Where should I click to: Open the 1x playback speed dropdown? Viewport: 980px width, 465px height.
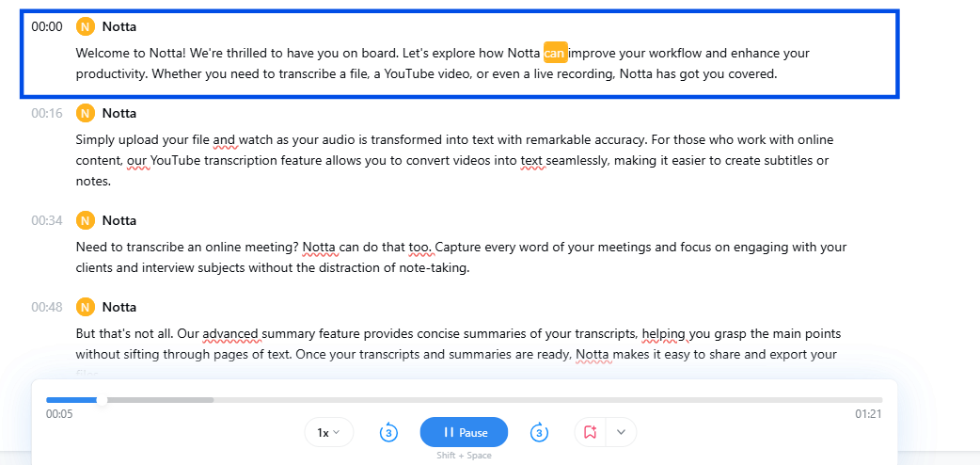click(x=329, y=432)
